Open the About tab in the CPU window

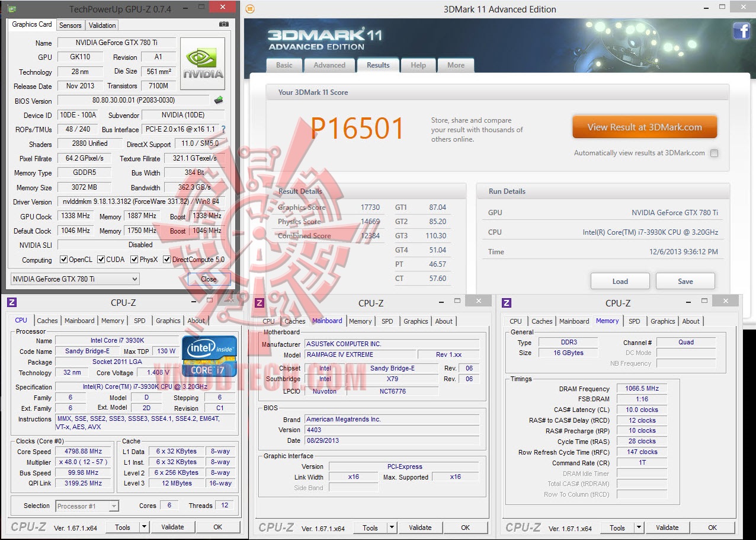(197, 321)
